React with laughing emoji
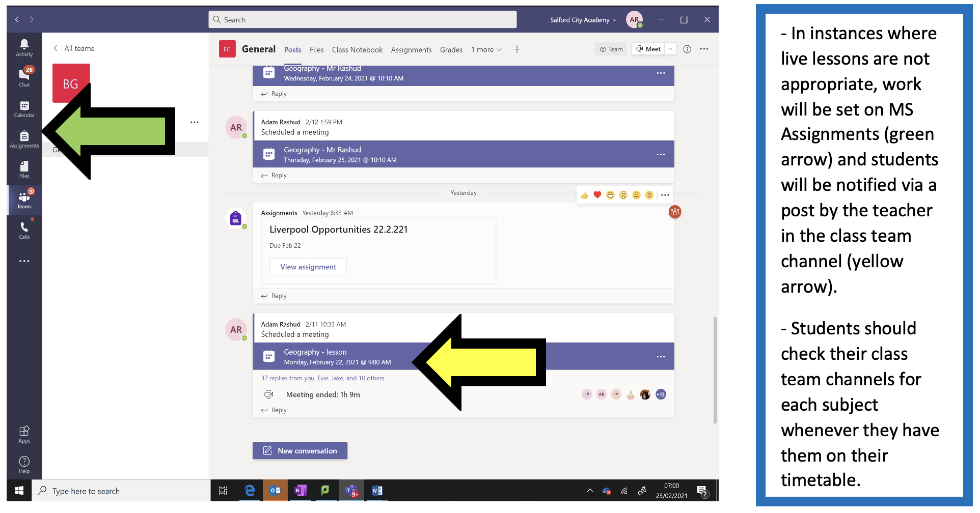This screenshot has width=980, height=513. coord(610,195)
